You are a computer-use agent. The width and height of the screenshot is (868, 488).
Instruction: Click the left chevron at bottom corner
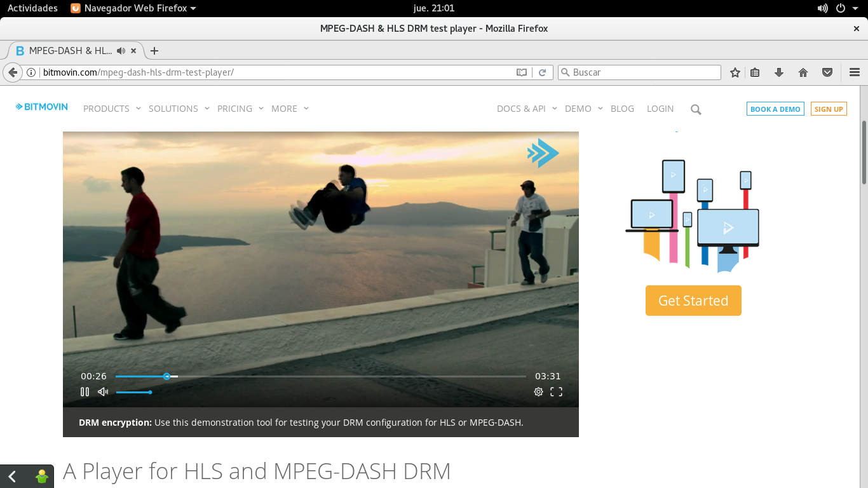tap(12, 477)
